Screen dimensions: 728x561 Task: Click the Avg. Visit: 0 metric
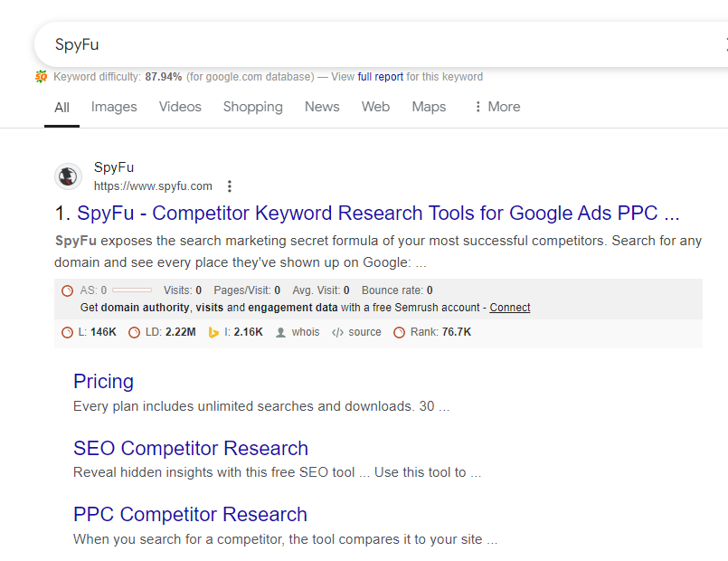click(321, 290)
